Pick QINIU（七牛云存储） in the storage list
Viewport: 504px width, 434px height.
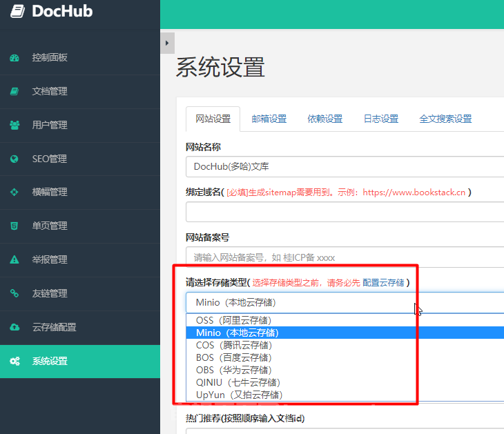238,382
